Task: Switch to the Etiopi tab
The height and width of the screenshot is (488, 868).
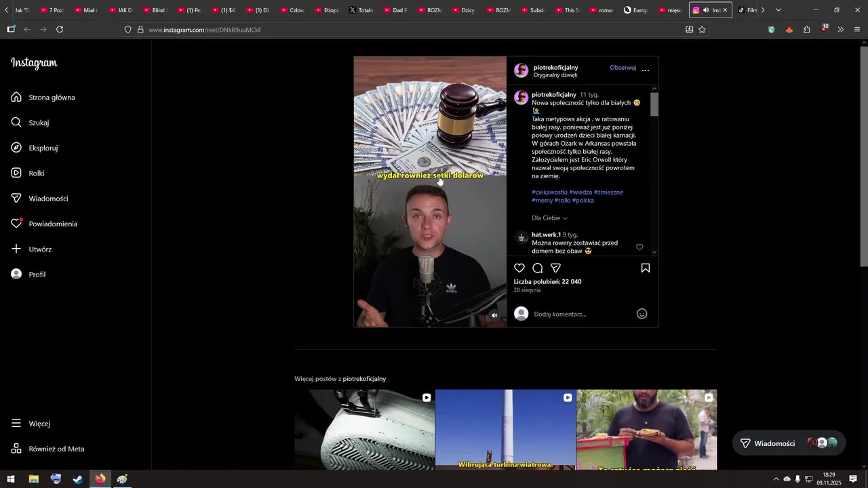Action: pos(326,10)
